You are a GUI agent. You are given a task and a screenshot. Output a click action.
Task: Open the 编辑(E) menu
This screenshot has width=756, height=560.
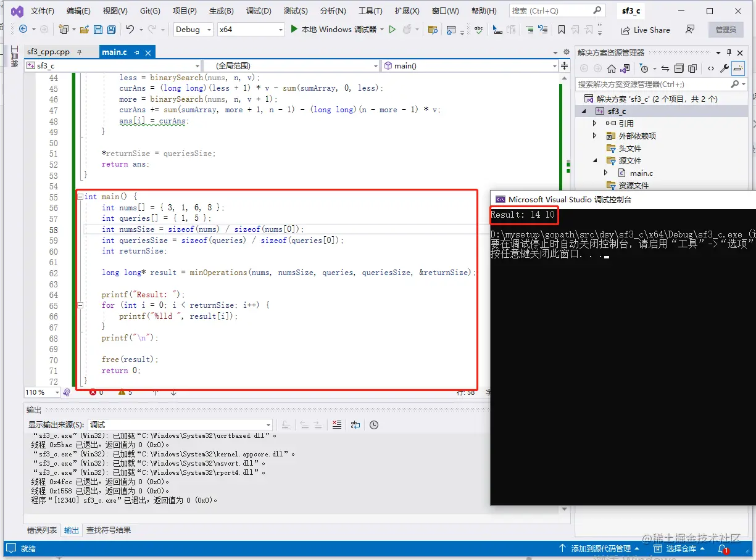[78, 11]
